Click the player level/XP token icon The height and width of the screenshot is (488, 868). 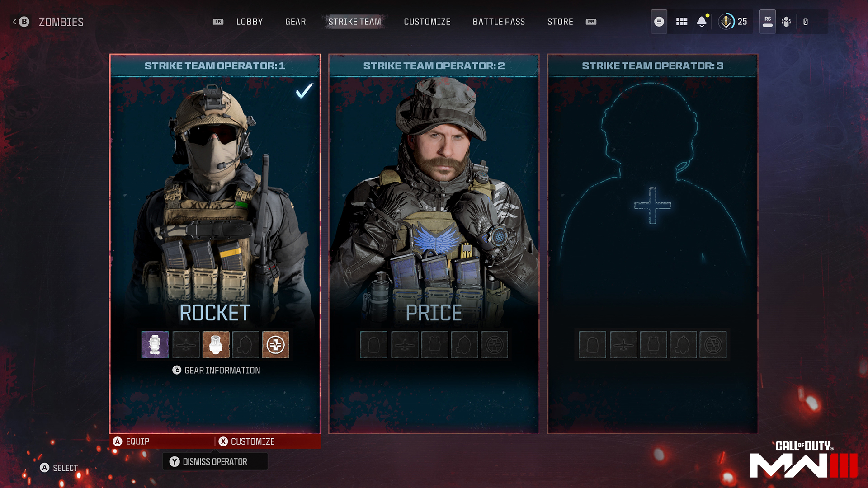(x=726, y=21)
